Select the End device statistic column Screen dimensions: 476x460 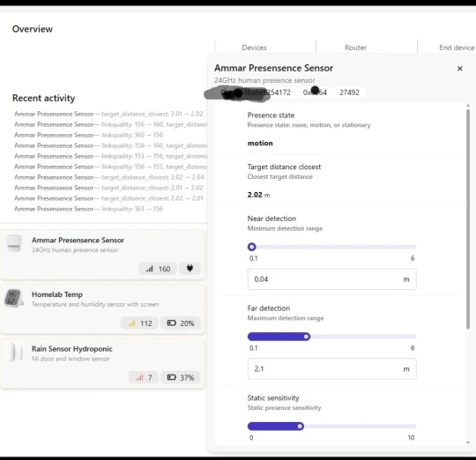[457, 48]
